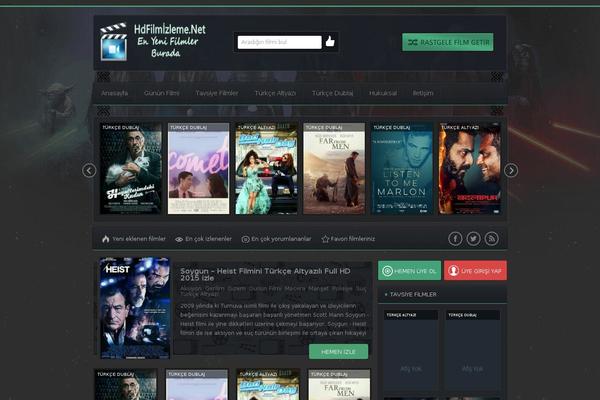Click the flame icon for new films
600x400 pixels.
(x=106, y=239)
